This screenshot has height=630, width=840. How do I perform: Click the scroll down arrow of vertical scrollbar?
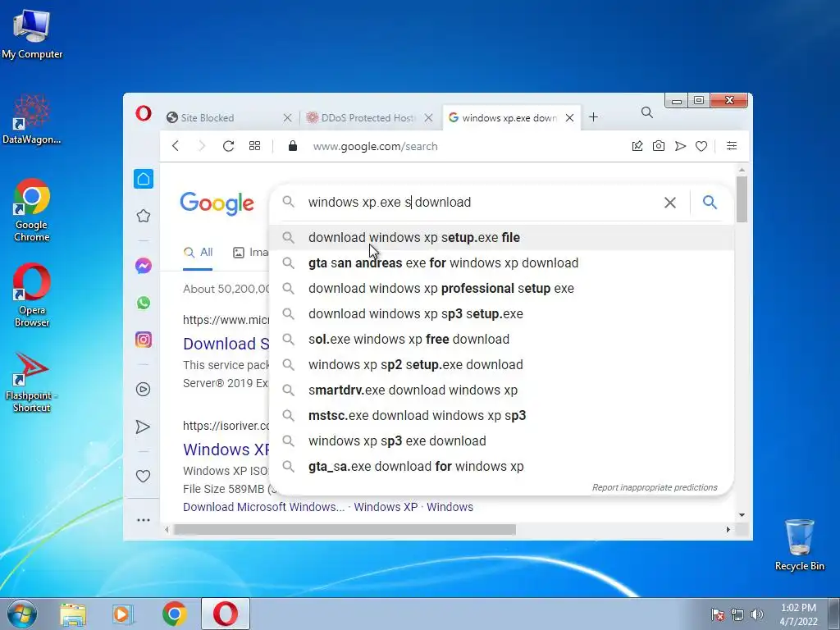tap(742, 515)
